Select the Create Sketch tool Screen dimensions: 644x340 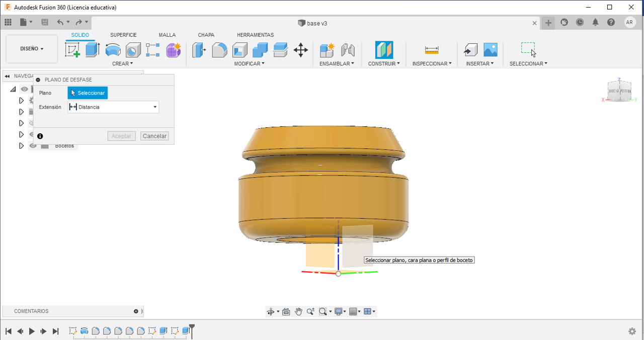(x=72, y=50)
